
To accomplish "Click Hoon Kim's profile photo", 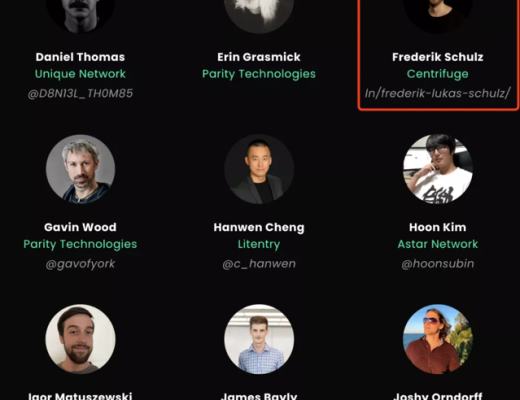I will pyautogui.click(x=438, y=169).
